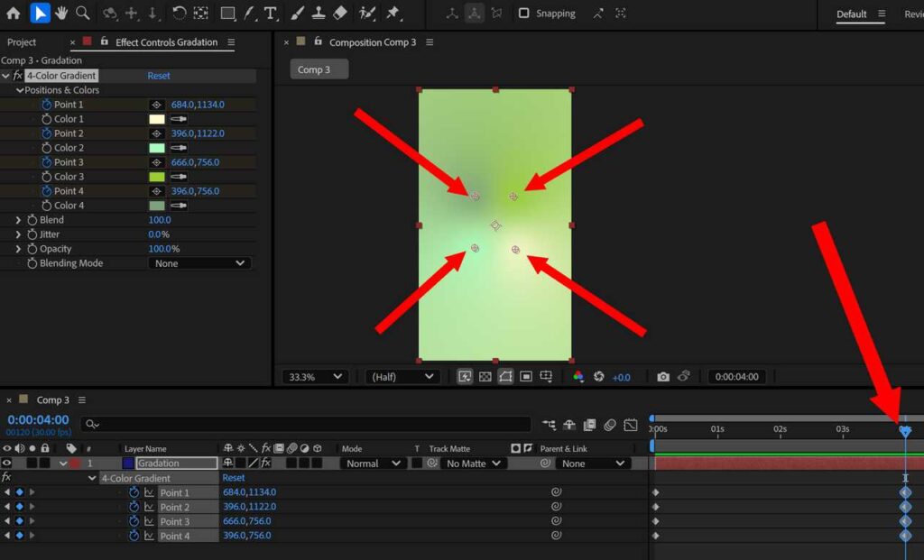924x560 pixels.
Task: Toggle Point 3 stopwatch in Effect Controls
Action: pos(47,162)
